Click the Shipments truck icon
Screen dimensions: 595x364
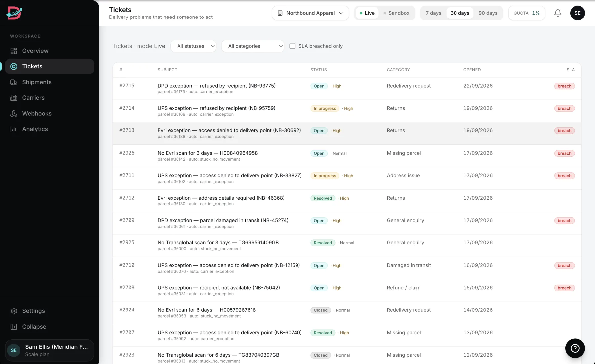click(x=14, y=82)
